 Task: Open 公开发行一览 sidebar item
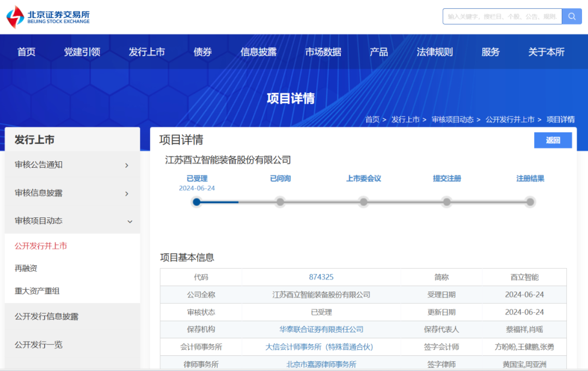[38, 344]
